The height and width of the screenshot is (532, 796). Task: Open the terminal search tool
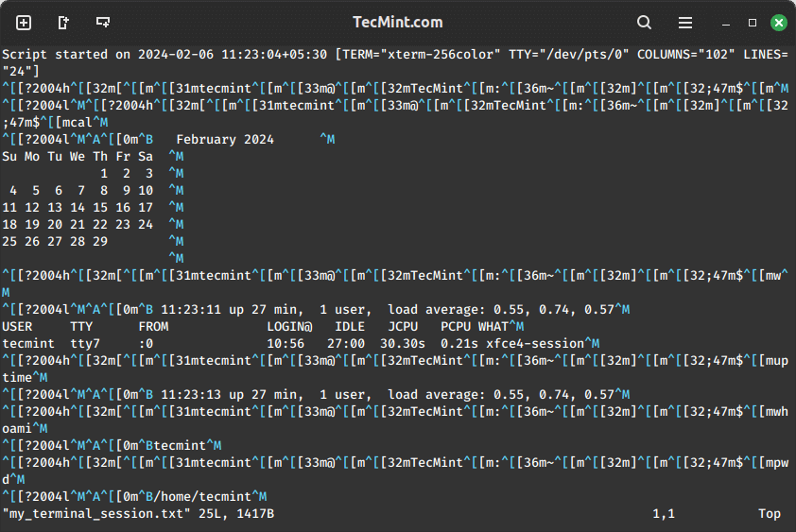(644, 22)
